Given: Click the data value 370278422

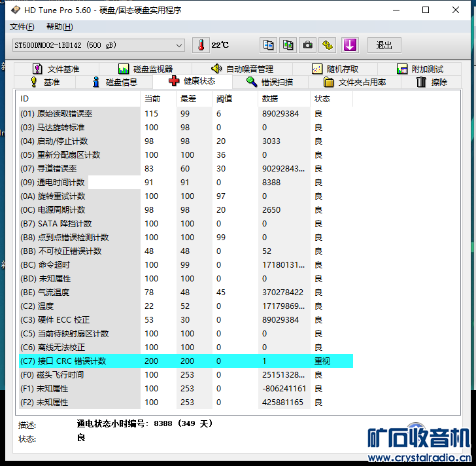Looking at the screenshot, I should pos(282,293).
